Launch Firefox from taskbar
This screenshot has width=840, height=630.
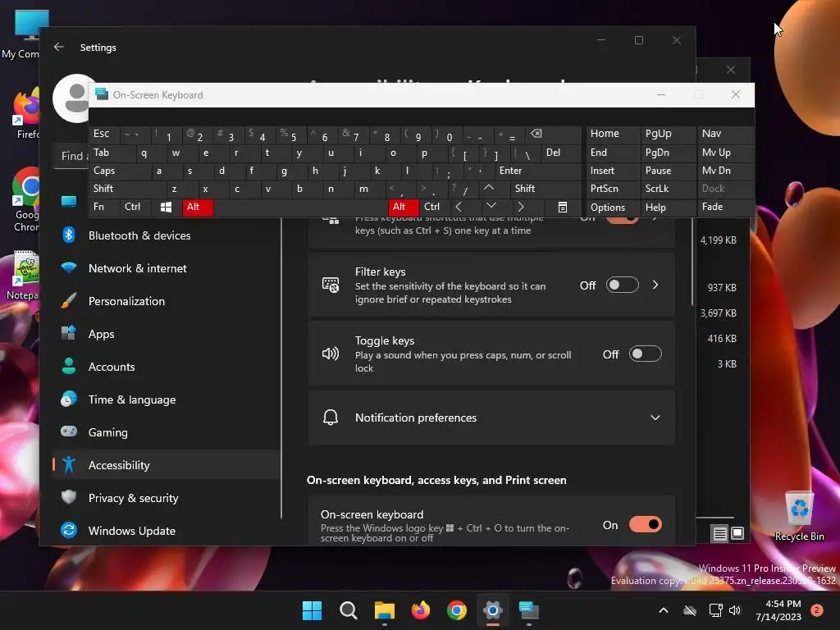(x=421, y=610)
